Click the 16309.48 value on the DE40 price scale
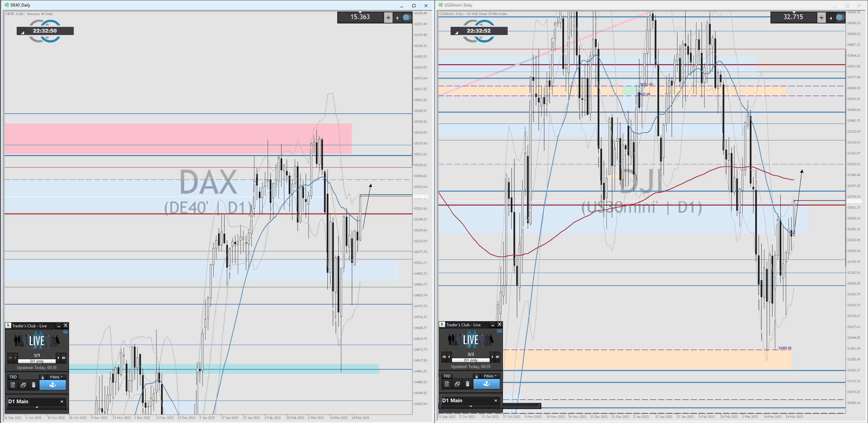 pos(420,13)
